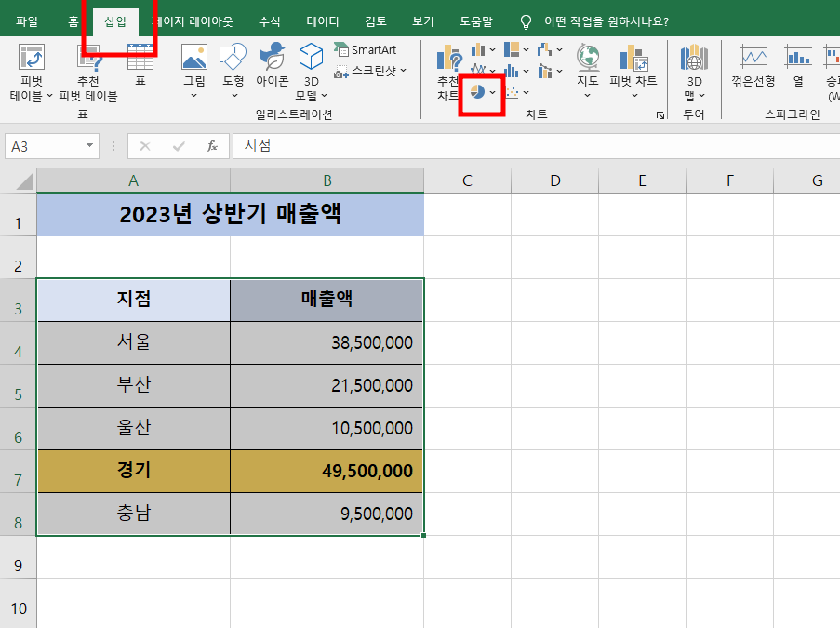The width and height of the screenshot is (840, 628).
Task: Expand the Screenshot (스크린샷) dropdown arrow
Action: coord(403,70)
